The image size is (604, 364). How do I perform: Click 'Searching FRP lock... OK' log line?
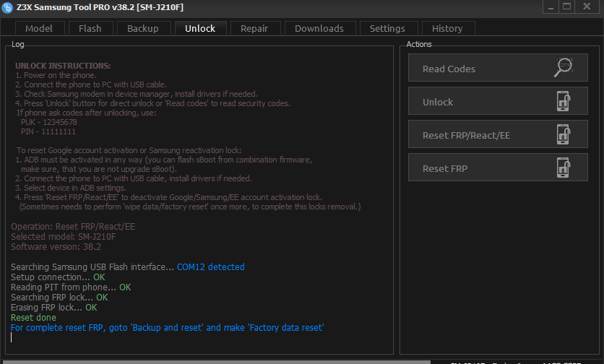[59, 298]
